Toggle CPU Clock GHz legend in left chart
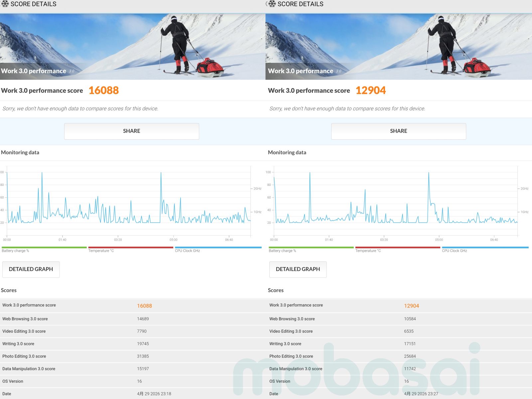 tap(218, 249)
